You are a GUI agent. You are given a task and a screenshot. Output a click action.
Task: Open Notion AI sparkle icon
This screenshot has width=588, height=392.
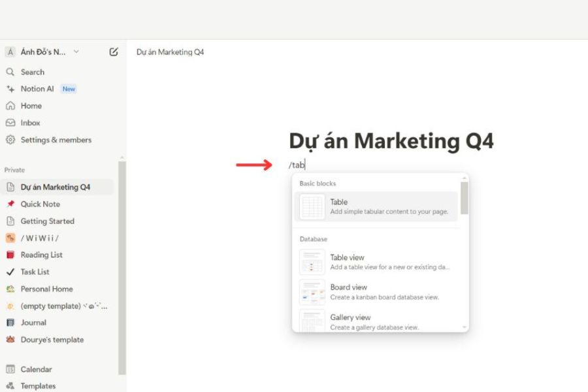(x=10, y=89)
